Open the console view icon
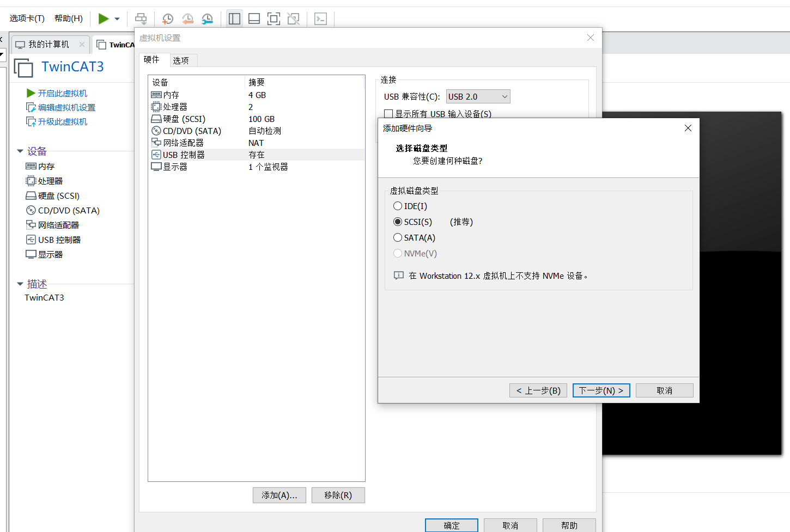This screenshot has height=532, width=790. pos(321,19)
